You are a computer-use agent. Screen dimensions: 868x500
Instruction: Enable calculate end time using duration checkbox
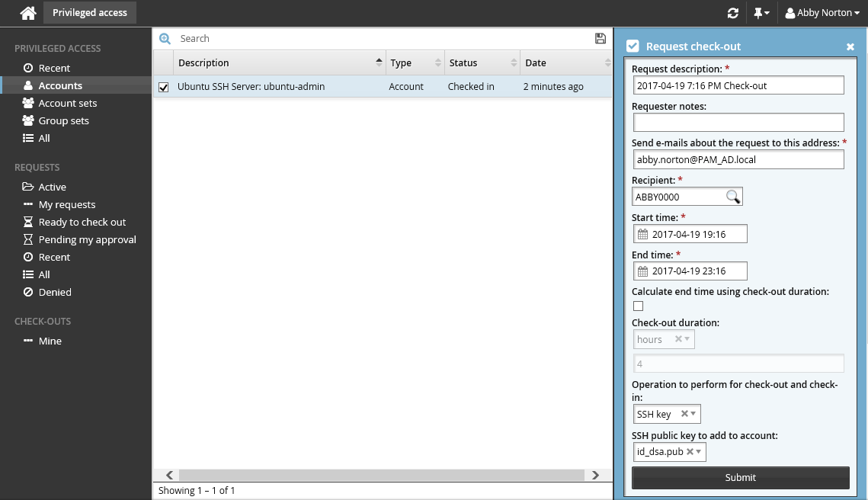click(x=639, y=306)
